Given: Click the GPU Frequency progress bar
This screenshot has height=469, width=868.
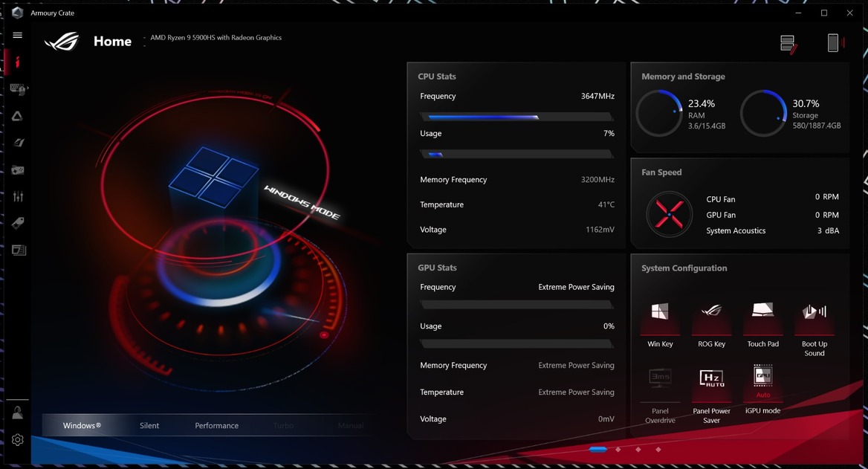Looking at the screenshot, I should coord(516,305).
